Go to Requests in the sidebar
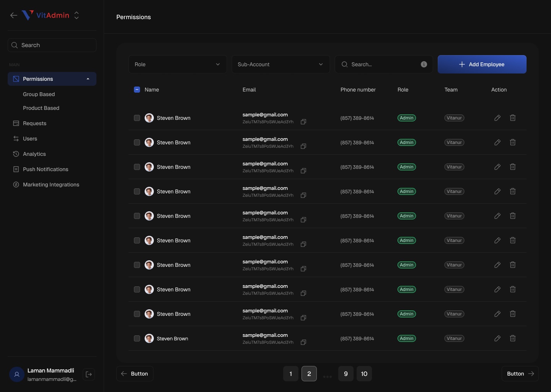This screenshot has width=551, height=392. 52,123
